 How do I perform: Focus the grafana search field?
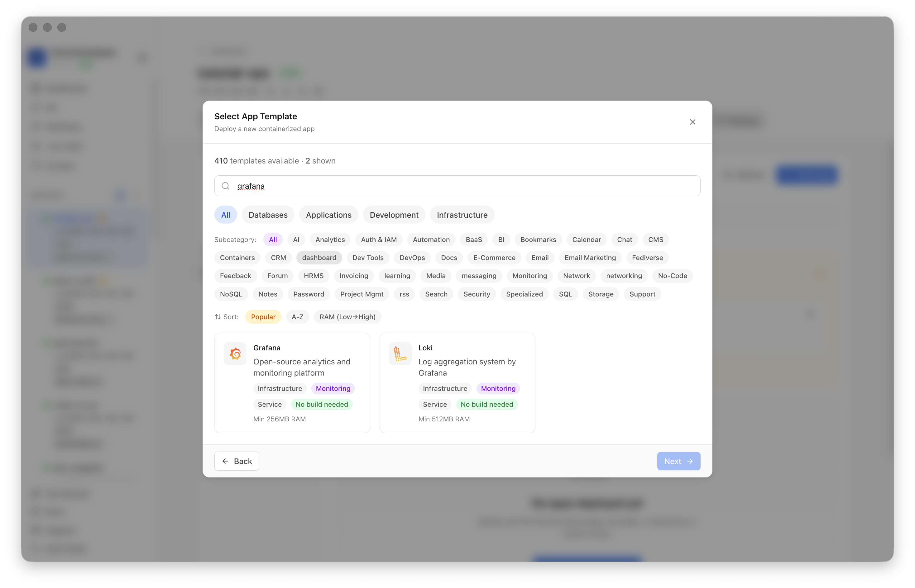(457, 186)
